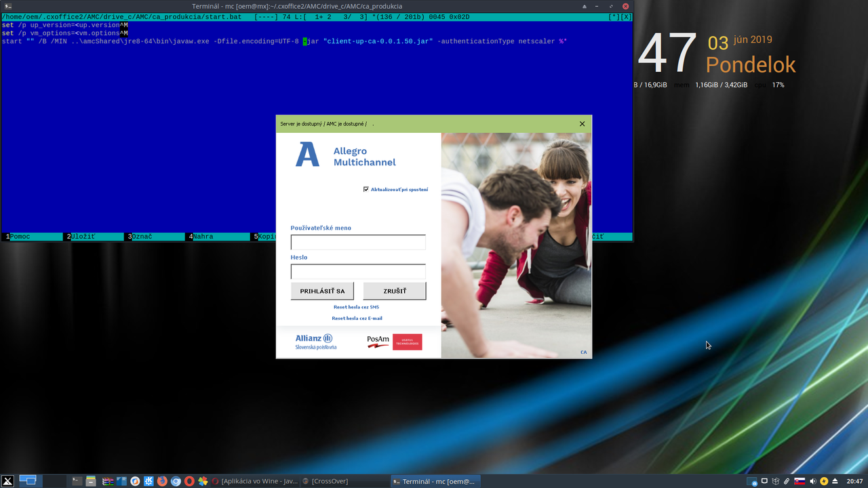Image resolution: width=868 pixels, height=488 pixels.
Task: Open the package updater box tray icon
Action: [x=776, y=481]
